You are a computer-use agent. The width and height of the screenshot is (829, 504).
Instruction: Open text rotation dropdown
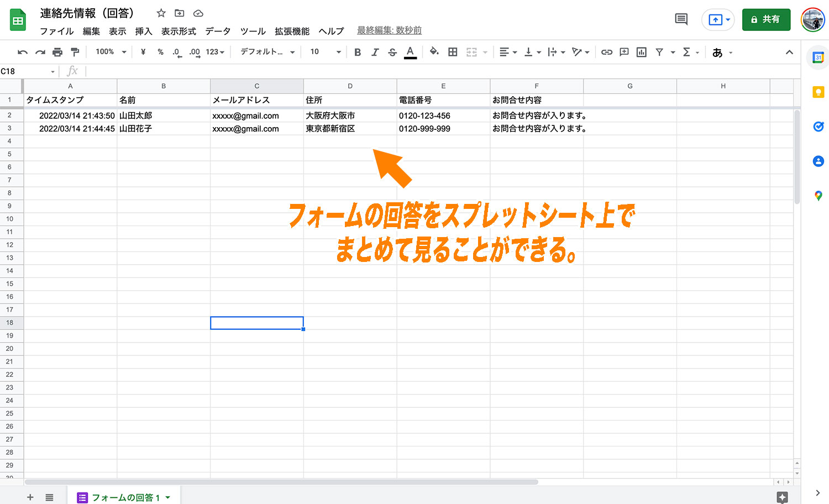pyautogui.click(x=580, y=52)
